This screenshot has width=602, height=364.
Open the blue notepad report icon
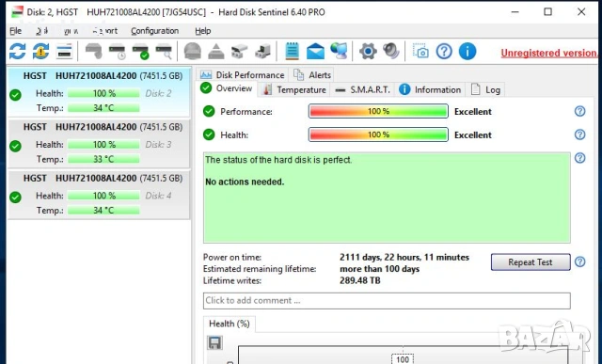(x=293, y=51)
